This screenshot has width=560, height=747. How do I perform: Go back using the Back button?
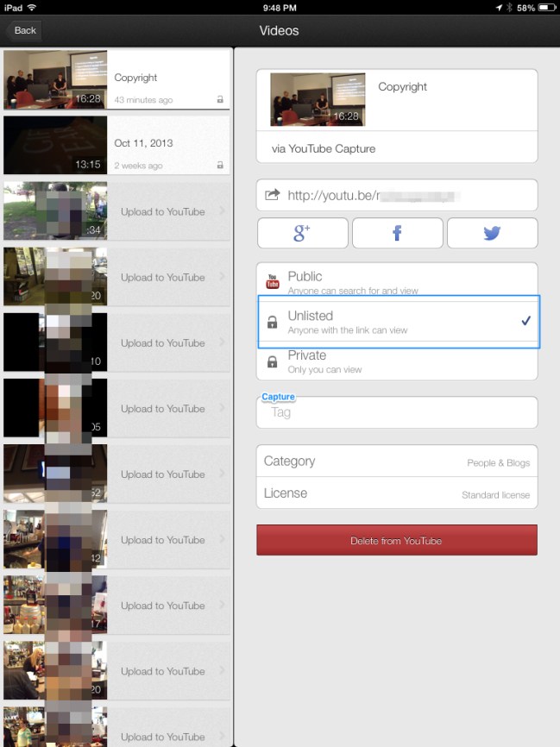(25, 30)
